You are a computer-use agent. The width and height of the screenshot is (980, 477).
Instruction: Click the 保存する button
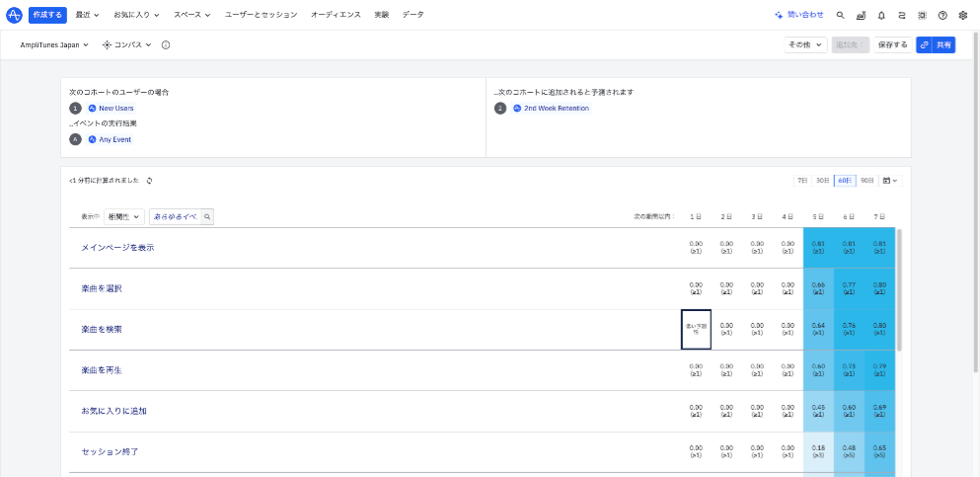click(x=892, y=45)
